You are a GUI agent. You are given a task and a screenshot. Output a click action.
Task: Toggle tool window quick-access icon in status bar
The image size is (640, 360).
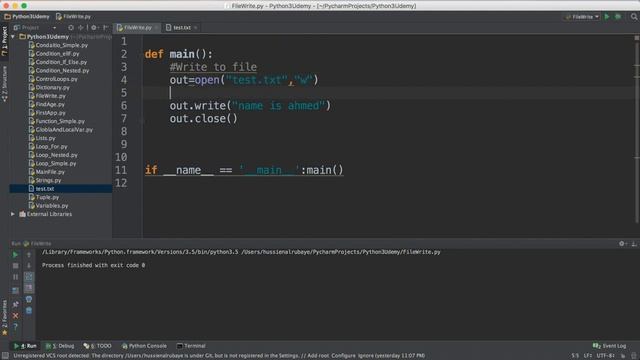[x=5, y=356]
